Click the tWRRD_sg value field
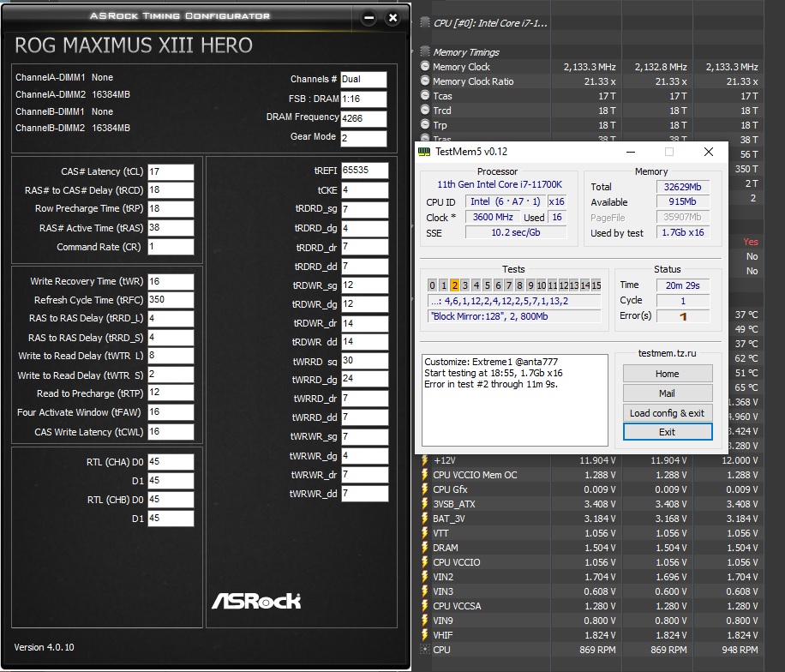 364,361
